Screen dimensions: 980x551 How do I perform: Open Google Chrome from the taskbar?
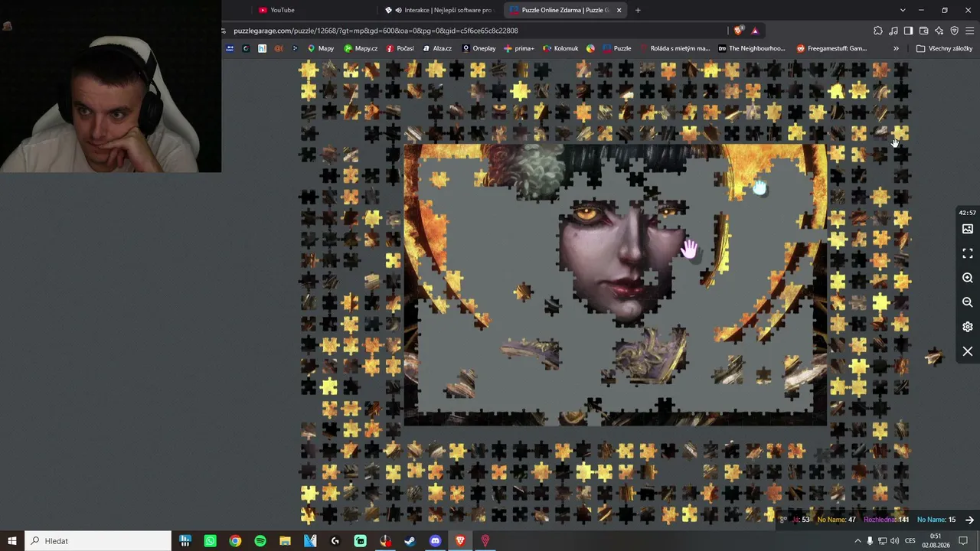235,541
